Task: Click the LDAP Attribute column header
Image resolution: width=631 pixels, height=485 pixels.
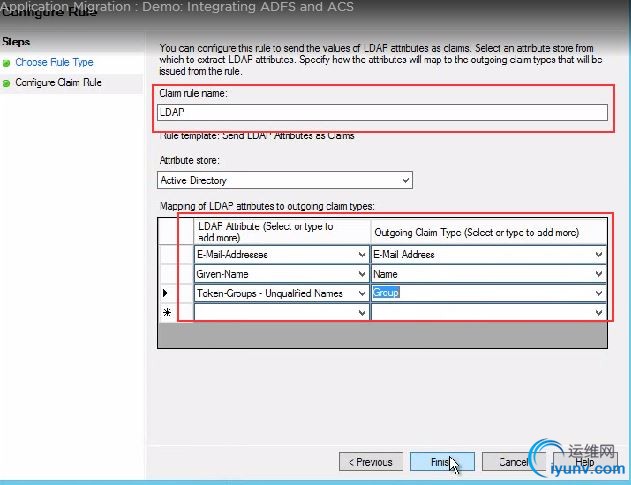Action: (282, 231)
